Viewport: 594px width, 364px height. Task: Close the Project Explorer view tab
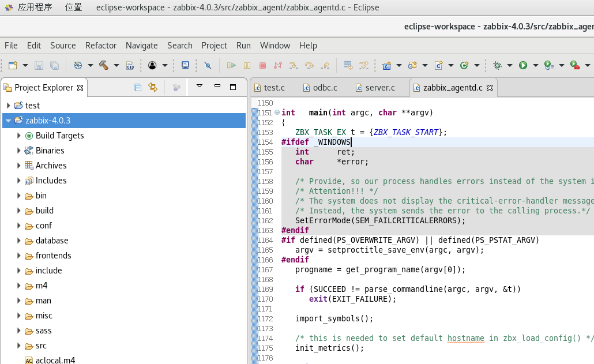[x=80, y=88]
